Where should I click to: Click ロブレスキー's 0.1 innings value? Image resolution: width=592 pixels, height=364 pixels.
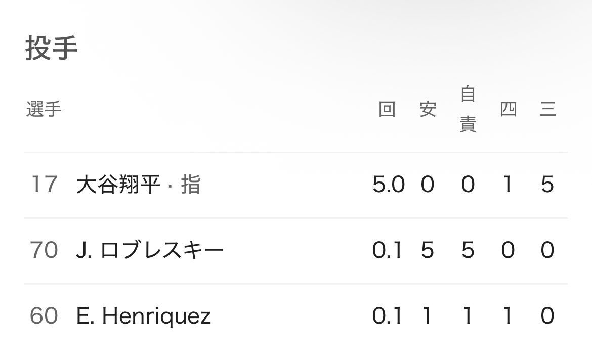click(387, 250)
